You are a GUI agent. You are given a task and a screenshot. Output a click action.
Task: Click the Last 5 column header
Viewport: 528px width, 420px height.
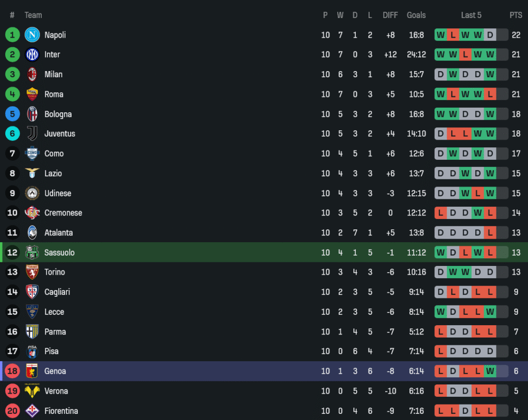471,15
